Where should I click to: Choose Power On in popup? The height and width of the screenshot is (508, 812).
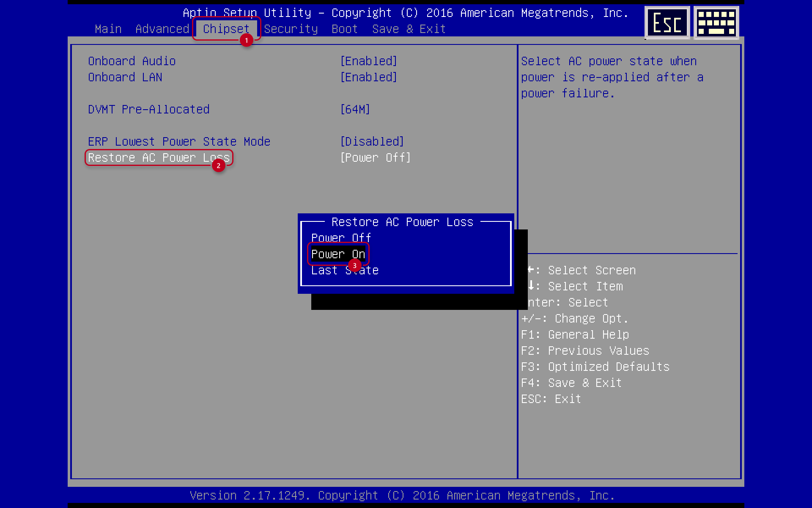[x=338, y=254]
